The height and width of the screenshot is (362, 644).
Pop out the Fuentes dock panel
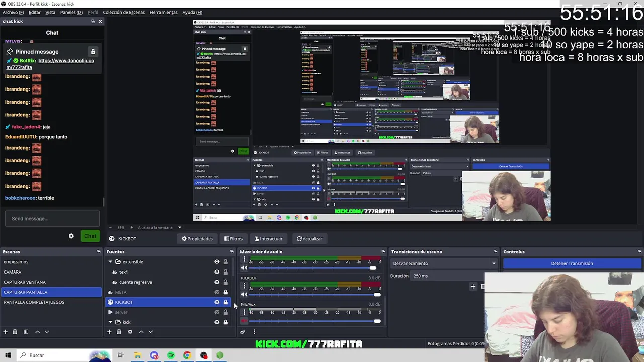(232, 252)
